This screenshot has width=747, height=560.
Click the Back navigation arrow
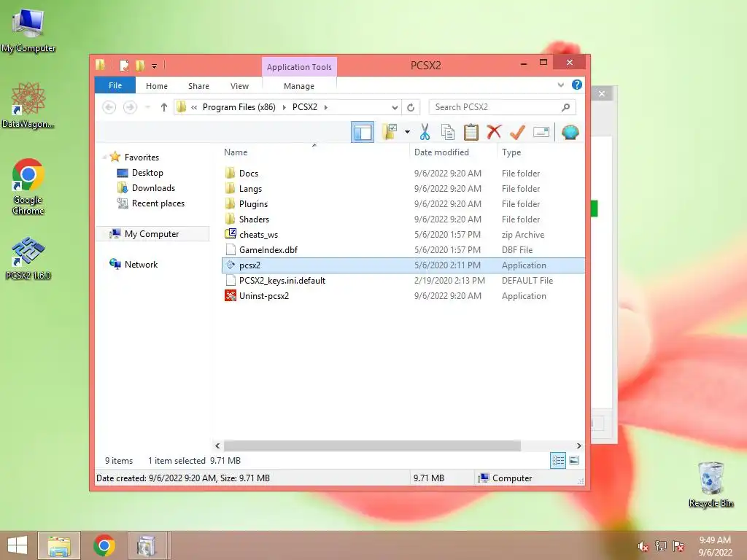pos(109,107)
